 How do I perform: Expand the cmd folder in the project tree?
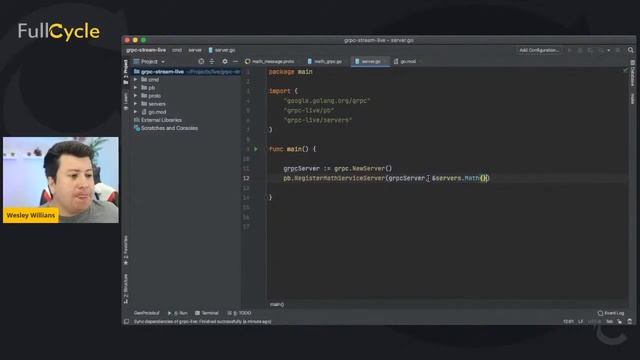pyautogui.click(x=136, y=80)
